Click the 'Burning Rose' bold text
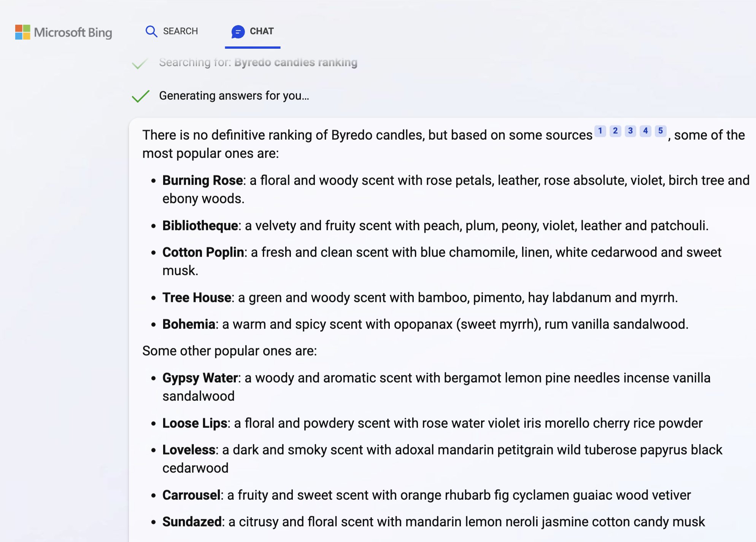The image size is (756, 542). coord(203,180)
